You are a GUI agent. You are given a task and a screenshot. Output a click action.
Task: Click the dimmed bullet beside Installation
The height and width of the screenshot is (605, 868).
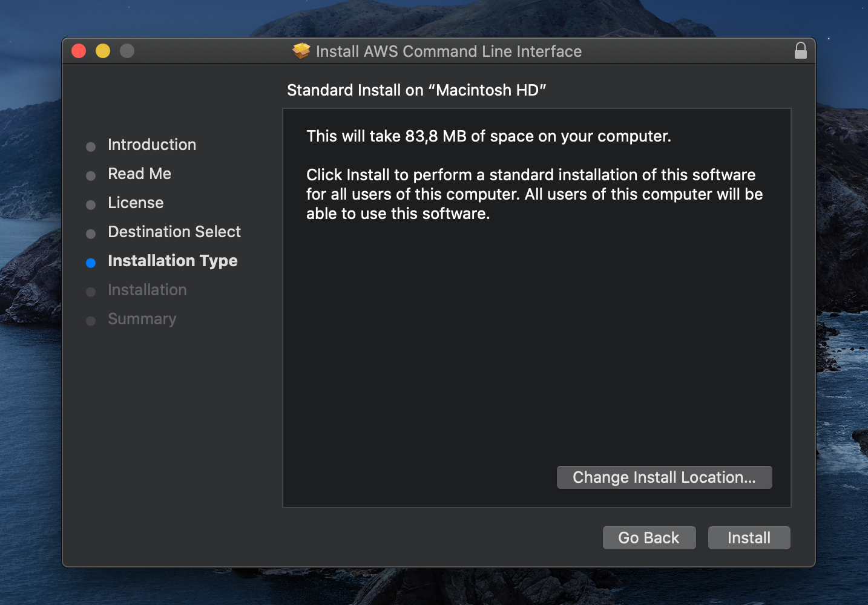[x=91, y=292]
